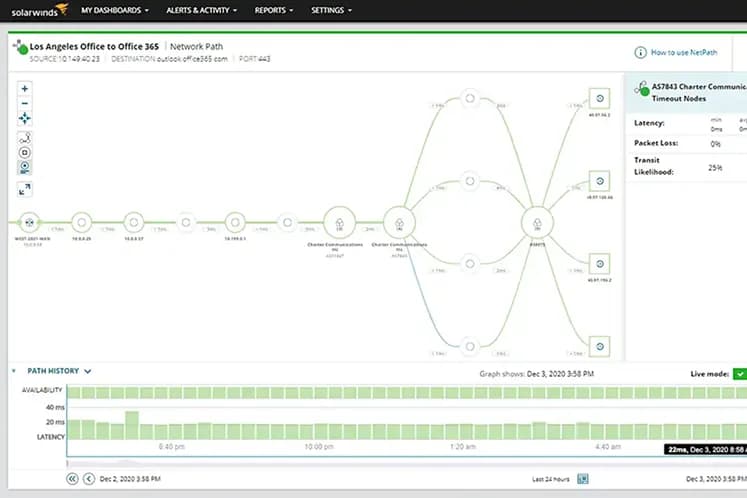Select the second timeout node from top
The height and width of the screenshot is (498, 747).
(470, 181)
